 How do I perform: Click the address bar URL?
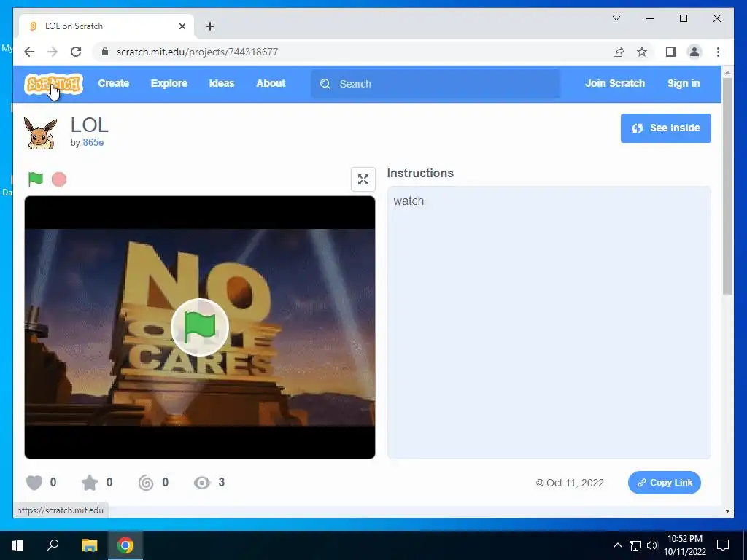[197, 52]
